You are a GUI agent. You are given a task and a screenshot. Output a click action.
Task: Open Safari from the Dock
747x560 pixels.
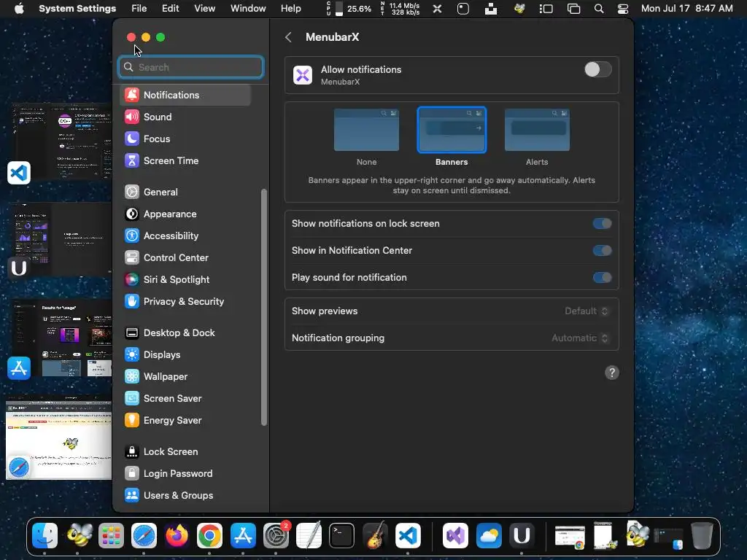coord(144,536)
